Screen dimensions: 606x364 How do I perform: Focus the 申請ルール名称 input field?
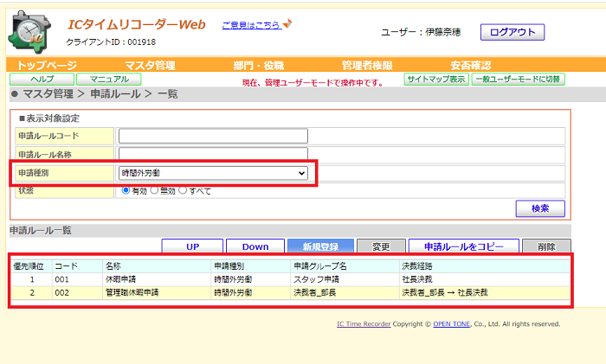tap(213, 154)
